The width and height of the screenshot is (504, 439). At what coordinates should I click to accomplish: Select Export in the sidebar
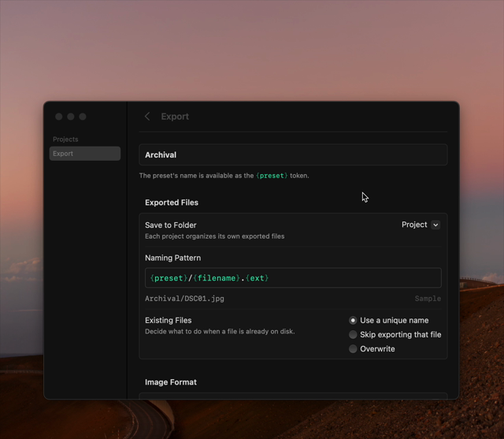(x=85, y=154)
